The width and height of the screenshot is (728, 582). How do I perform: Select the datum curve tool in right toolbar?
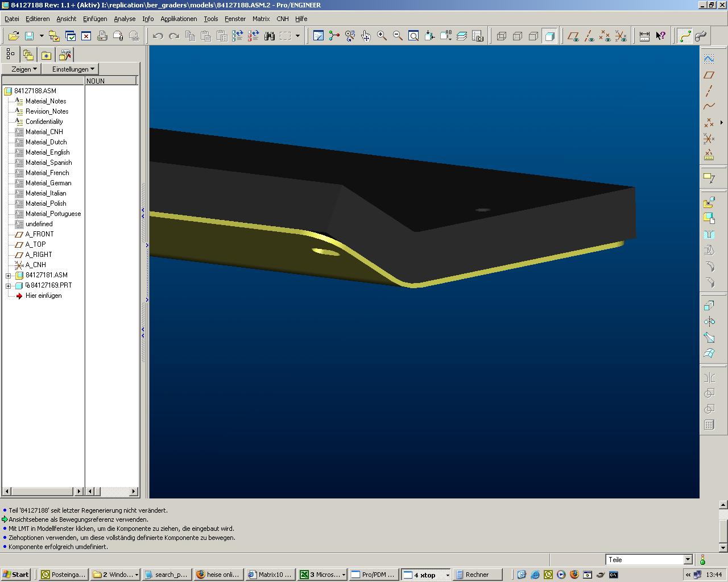[x=709, y=106]
